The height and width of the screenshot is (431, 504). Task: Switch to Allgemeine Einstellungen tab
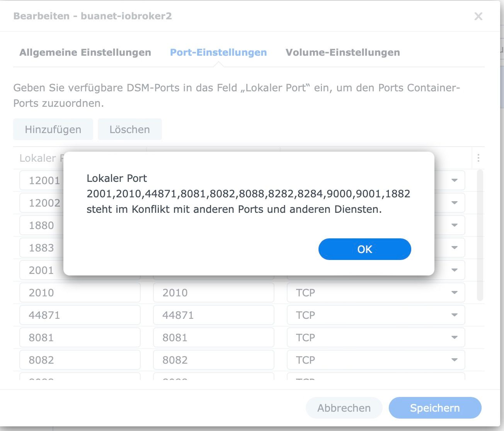85,53
